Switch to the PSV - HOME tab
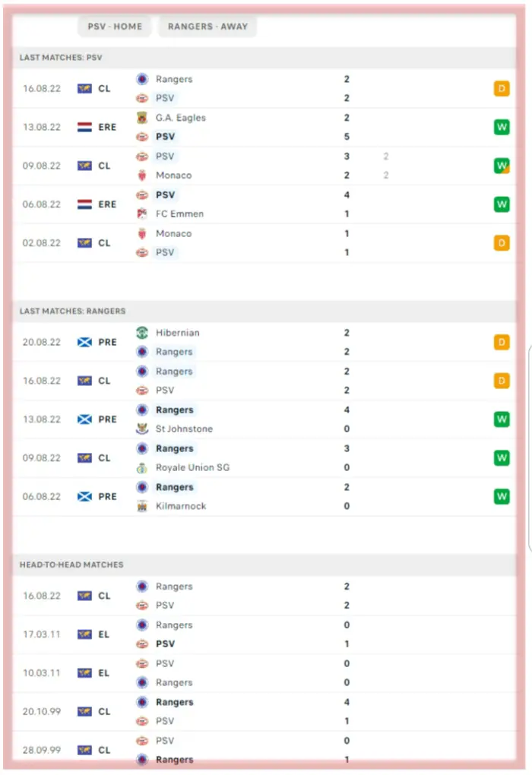Image resolution: width=532 pixels, height=775 pixels. click(115, 26)
